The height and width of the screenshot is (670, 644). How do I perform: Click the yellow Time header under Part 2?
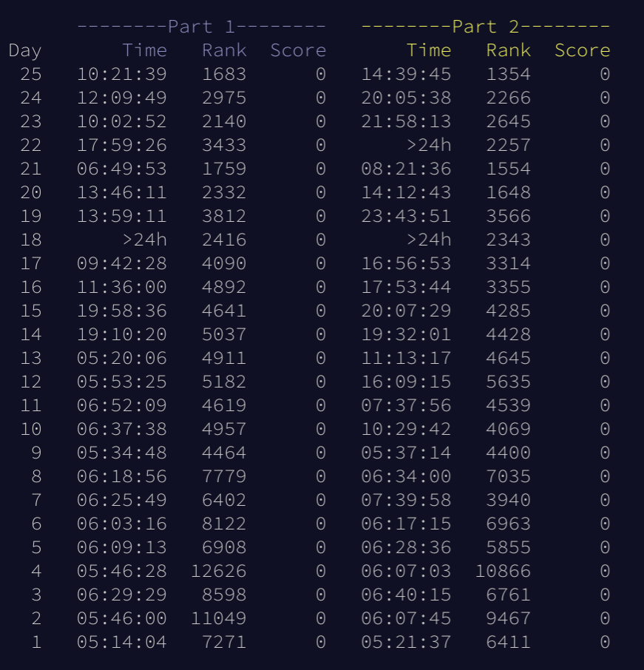pos(428,50)
